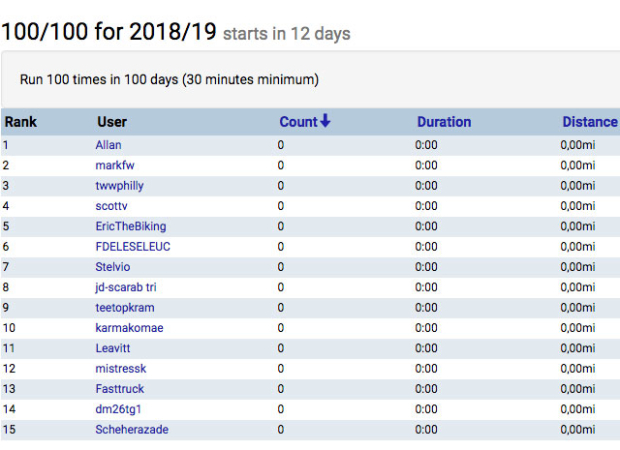This screenshot has height=450, width=620.
Task: Open markfw user profile link
Action: (114, 165)
